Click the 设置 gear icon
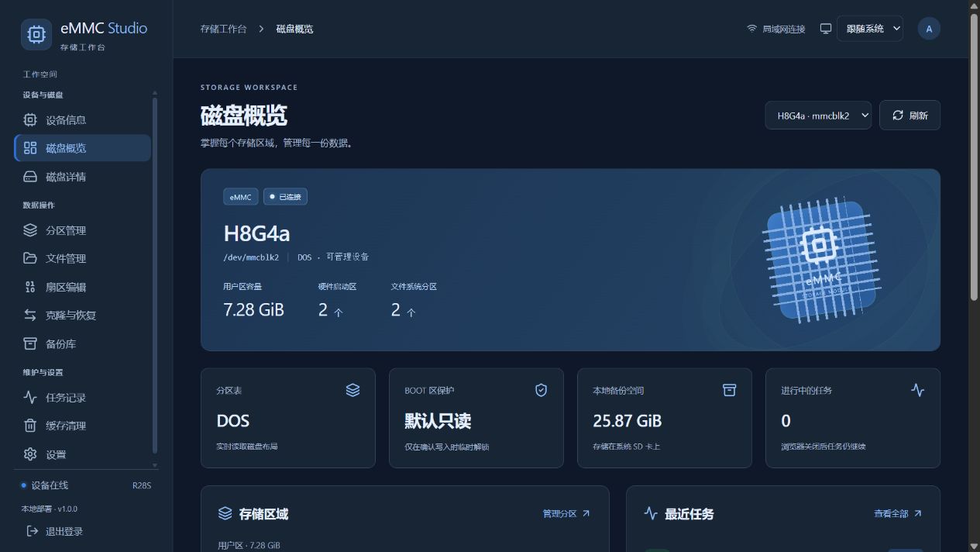This screenshot has height=552, width=980. pos(30,454)
